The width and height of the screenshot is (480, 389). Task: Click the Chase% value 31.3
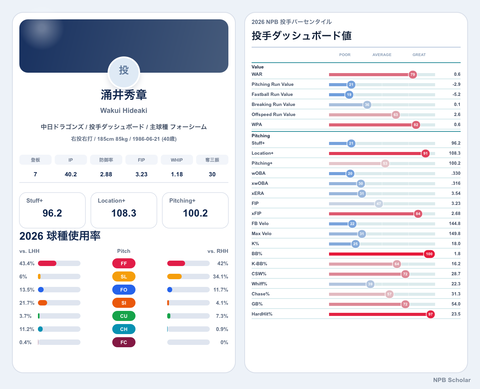tap(456, 294)
